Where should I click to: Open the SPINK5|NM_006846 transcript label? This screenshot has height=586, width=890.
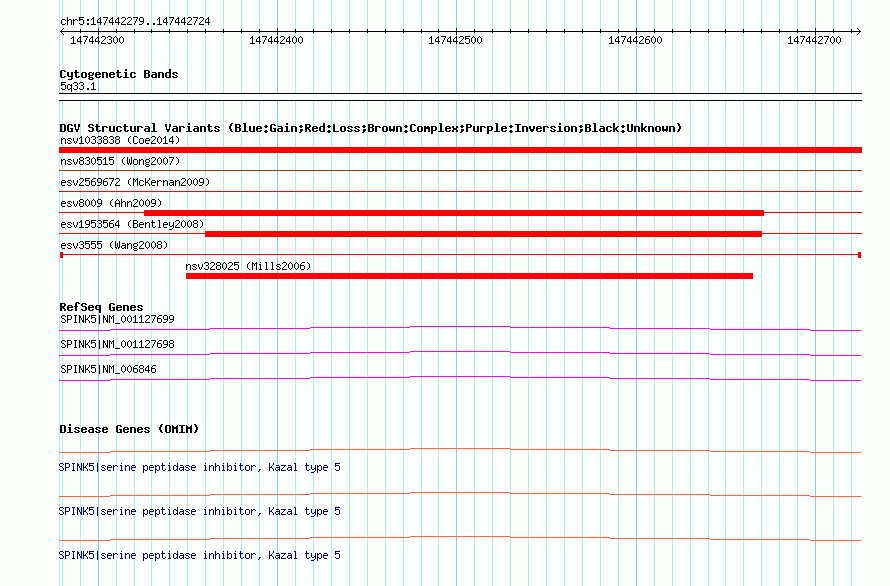pyautogui.click(x=108, y=369)
